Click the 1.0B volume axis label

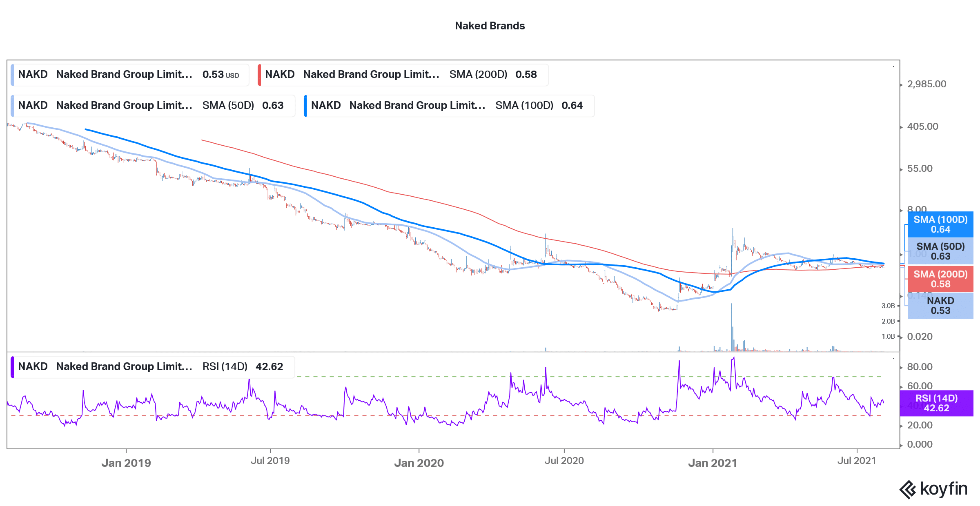[x=888, y=336]
